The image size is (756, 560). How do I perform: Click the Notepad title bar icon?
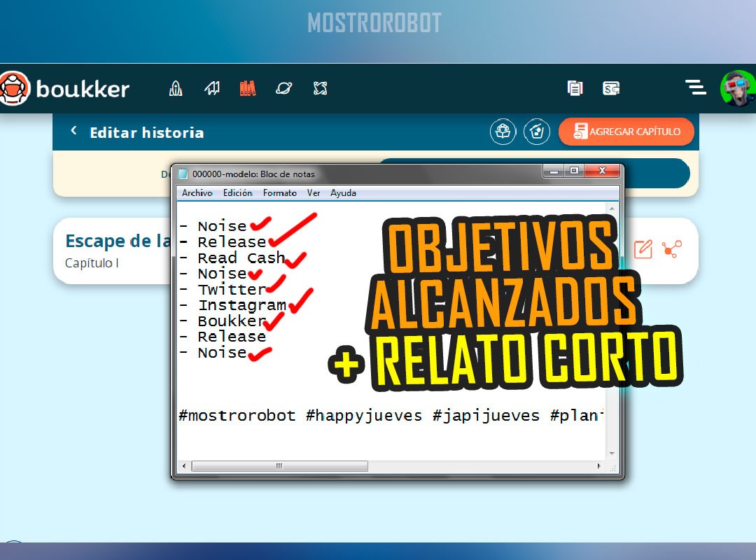(x=183, y=174)
